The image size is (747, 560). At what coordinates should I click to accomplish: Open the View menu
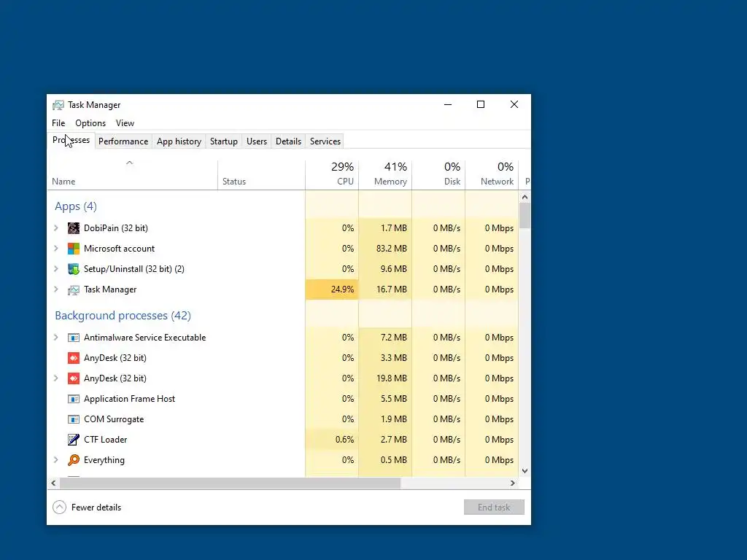point(125,123)
